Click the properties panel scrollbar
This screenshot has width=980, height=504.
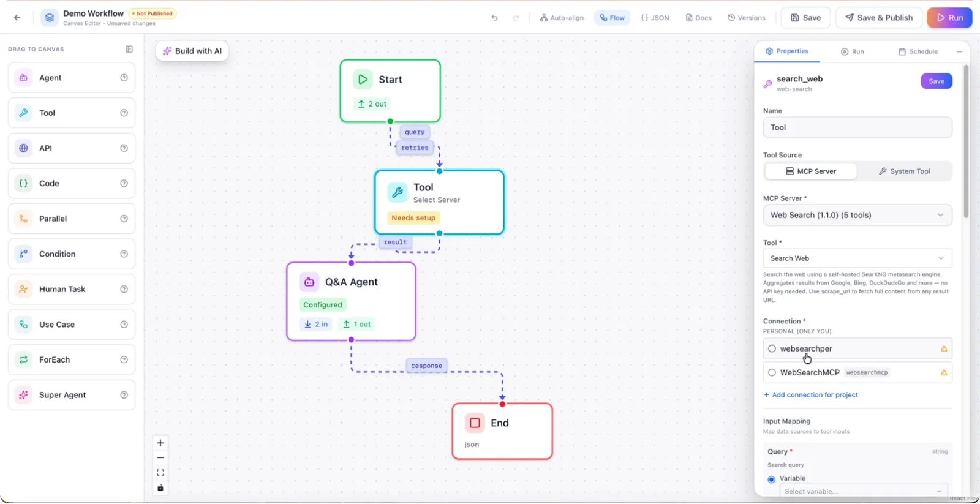click(967, 141)
